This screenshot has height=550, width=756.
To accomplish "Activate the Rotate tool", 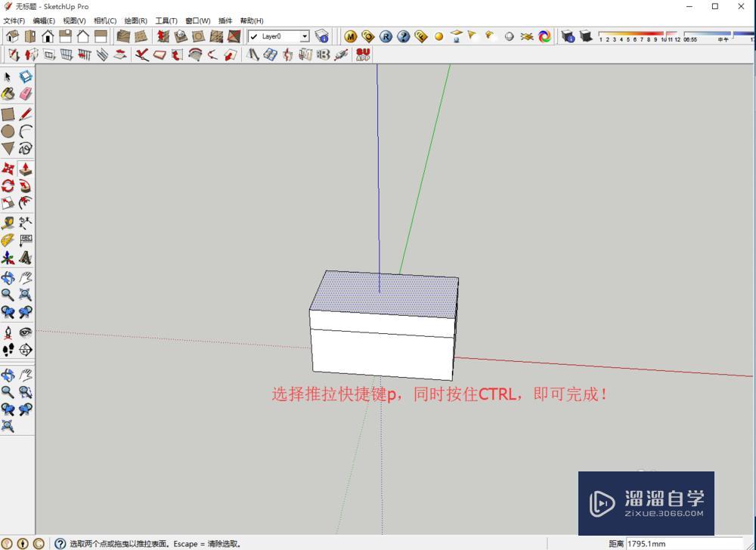I will coord(8,185).
